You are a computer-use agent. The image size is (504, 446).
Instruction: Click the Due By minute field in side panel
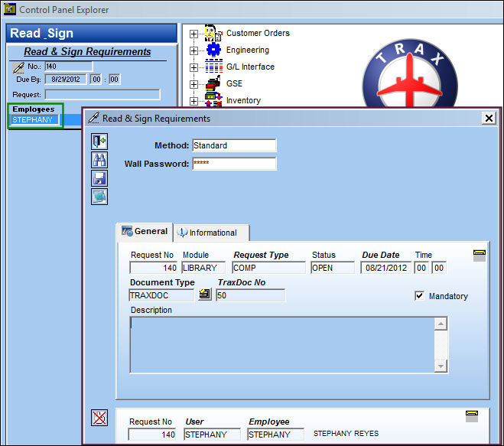115,79
